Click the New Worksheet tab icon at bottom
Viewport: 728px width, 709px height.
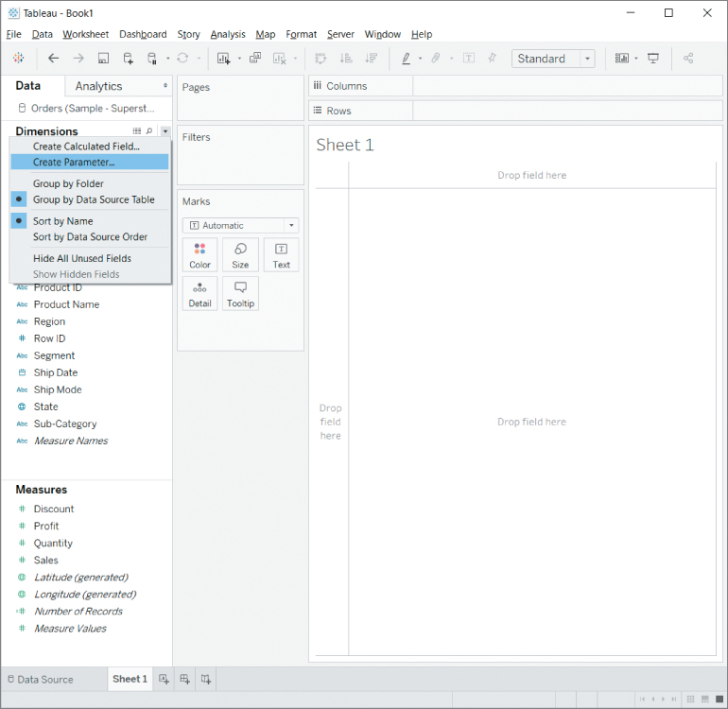click(x=164, y=680)
